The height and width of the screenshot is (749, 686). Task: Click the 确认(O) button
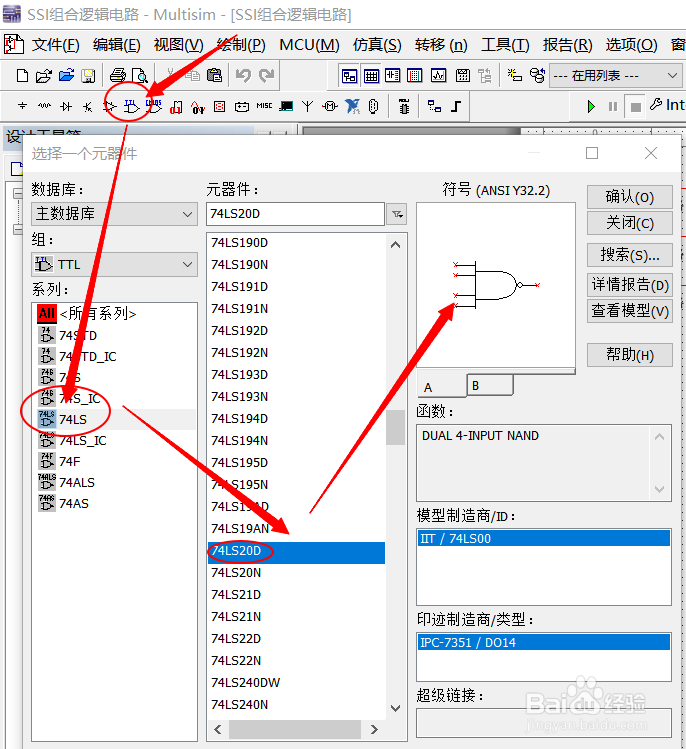[630, 197]
